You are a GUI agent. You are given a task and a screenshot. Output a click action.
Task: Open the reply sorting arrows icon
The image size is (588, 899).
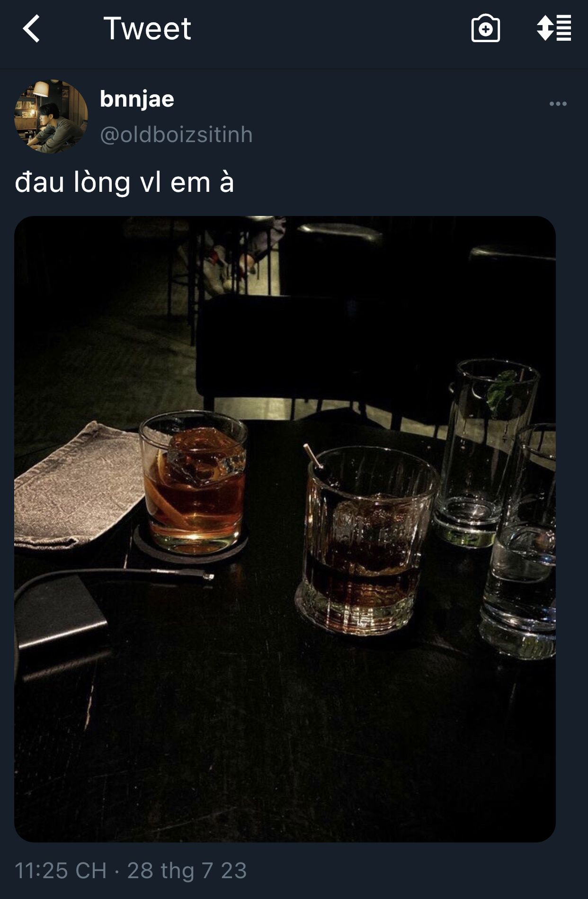[554, 28]
